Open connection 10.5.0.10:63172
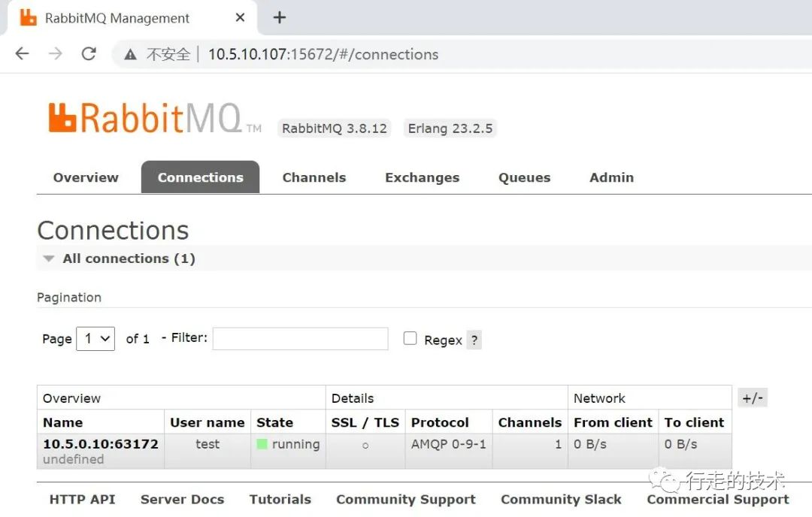Viewport: 812px width, 517px height. pos(101,444)
